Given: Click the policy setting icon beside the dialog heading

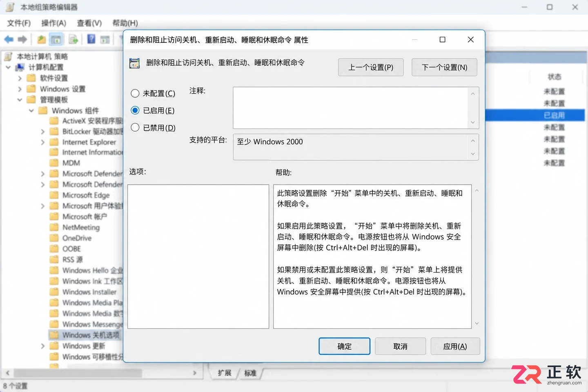Looking at the screenshot, I should point(134,63).
